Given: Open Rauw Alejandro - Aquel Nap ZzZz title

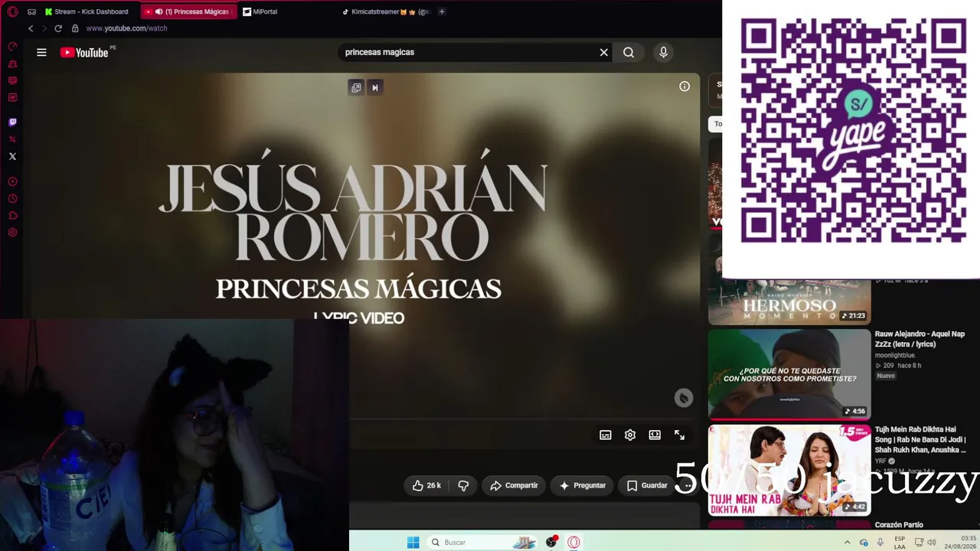Looking at the screenshot, I should click(x=920, y=339).
